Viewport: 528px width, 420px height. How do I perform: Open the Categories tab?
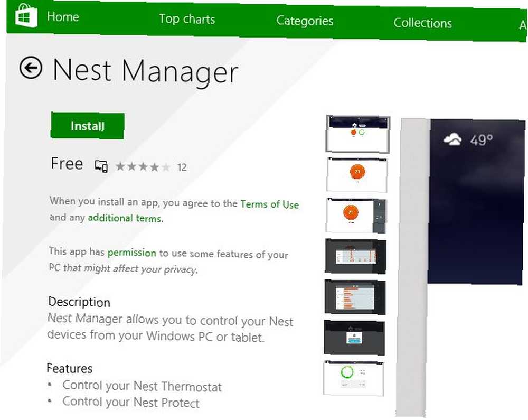pyautogui.click(x=305, y=21)
